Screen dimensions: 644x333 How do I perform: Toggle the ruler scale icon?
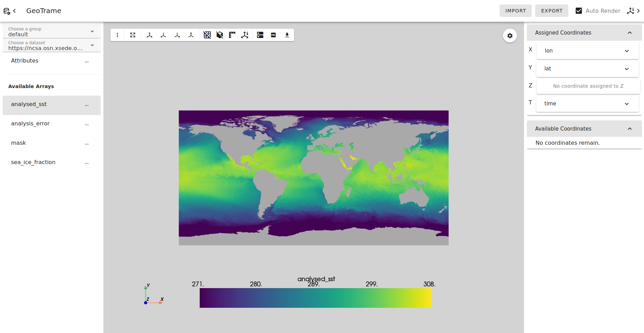[x=232, y=35]
